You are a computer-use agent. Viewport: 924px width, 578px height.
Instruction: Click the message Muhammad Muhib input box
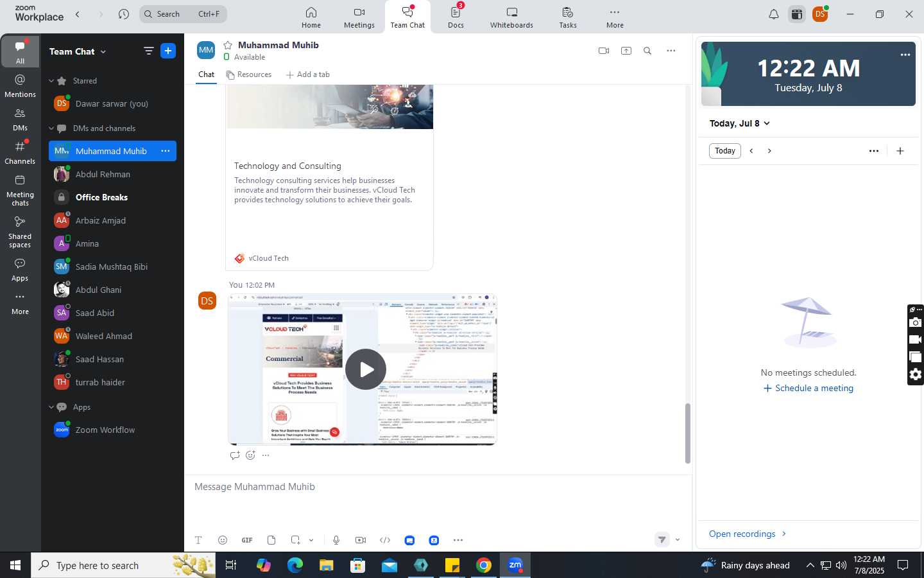pos(438,487)
